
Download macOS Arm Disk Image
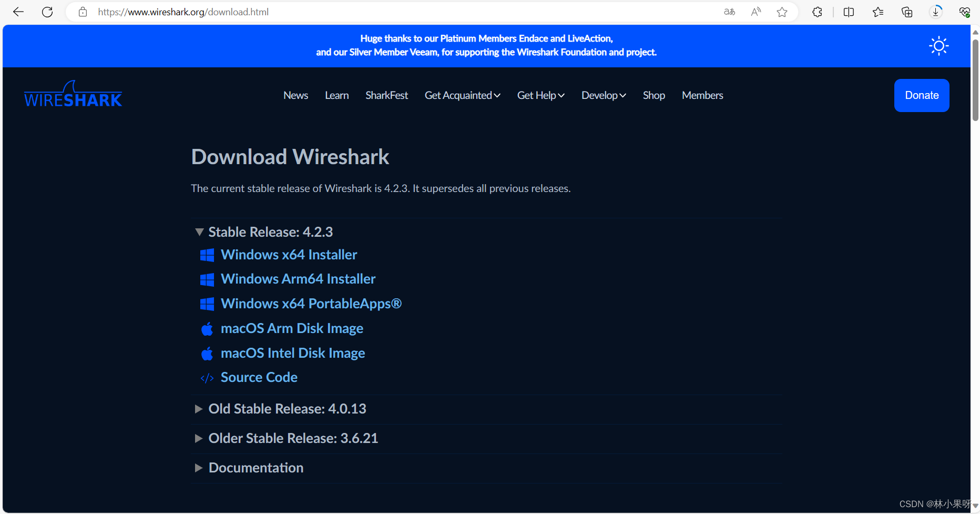click(292, 328)
